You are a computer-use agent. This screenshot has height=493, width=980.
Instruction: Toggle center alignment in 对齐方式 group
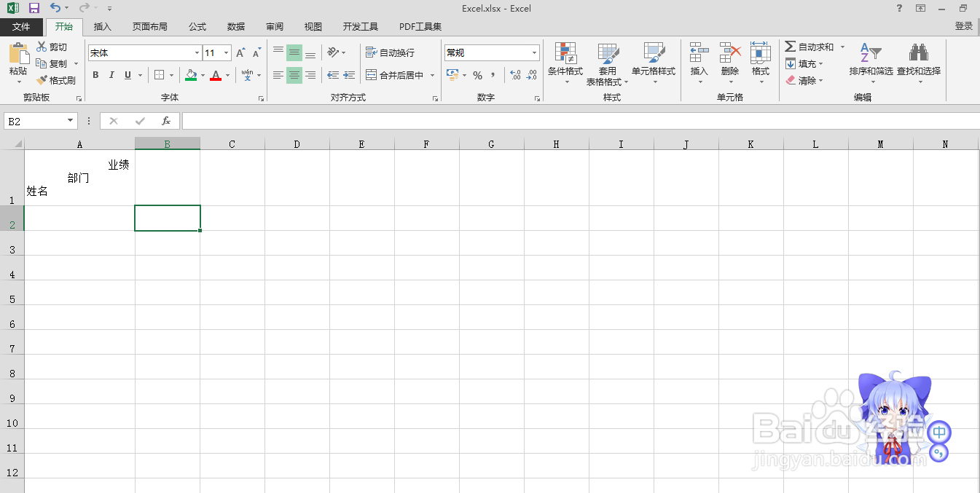[x=294, y=74]
